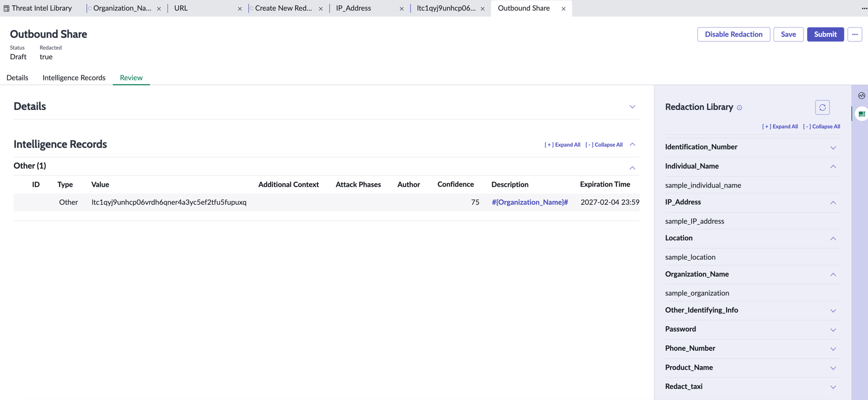Select sample_location entry
Image resolution: width=868 pixels, height=400 pixels.
(x=690, y=257)
